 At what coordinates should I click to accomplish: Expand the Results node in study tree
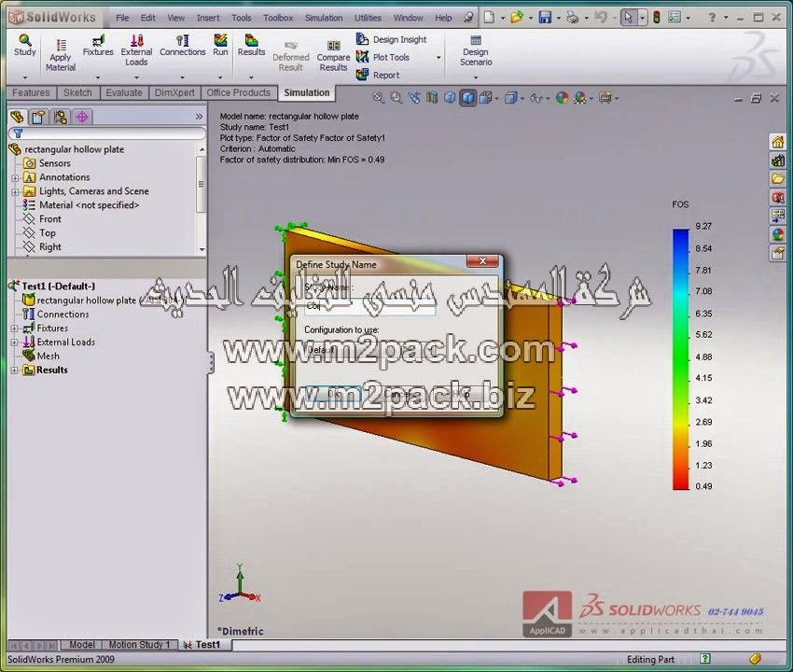(15, 371)
